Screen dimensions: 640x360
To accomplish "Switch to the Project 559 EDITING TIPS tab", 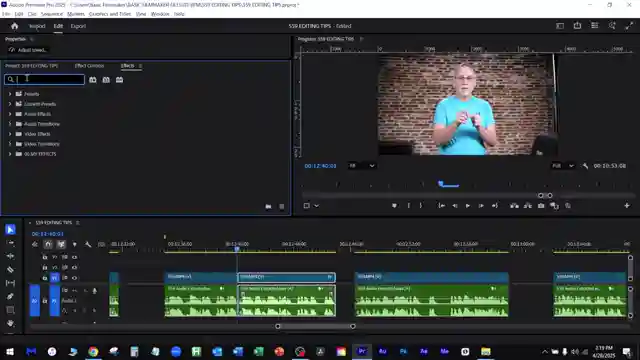I will pyautogui.click(x=31, y=66).
